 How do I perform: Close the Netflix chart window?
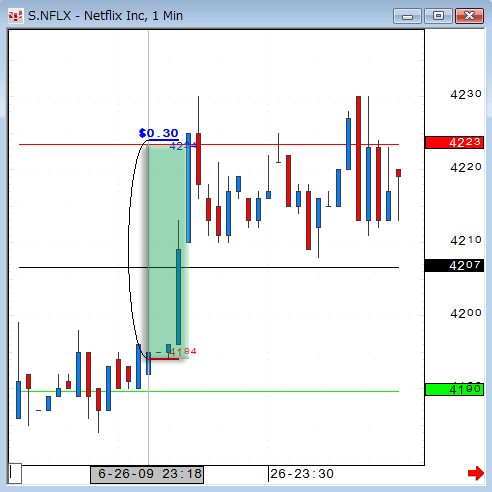pyautogui.click(x=469, y=16)
